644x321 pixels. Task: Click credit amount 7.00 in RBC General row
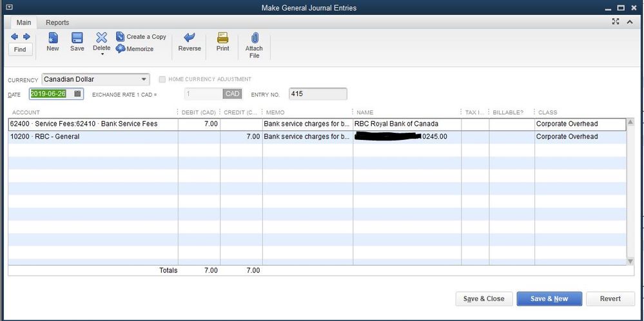point(242,137)
